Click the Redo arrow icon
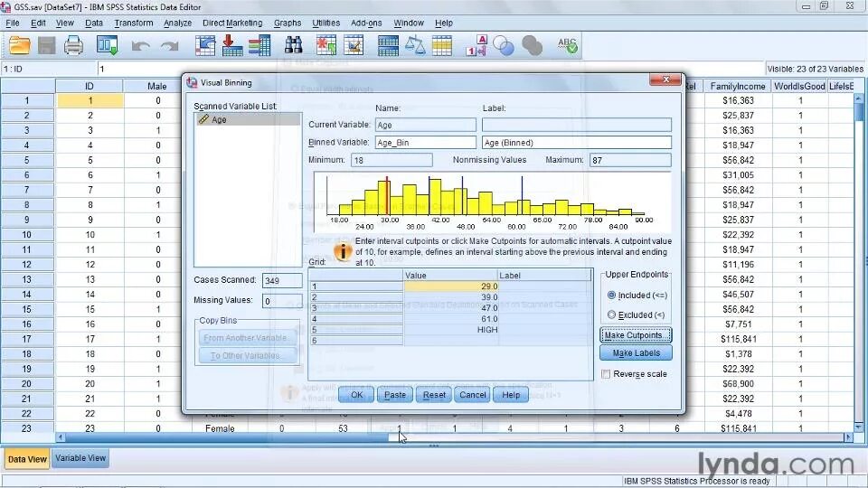Screen dimensions: 868x488 pos(169,46)
